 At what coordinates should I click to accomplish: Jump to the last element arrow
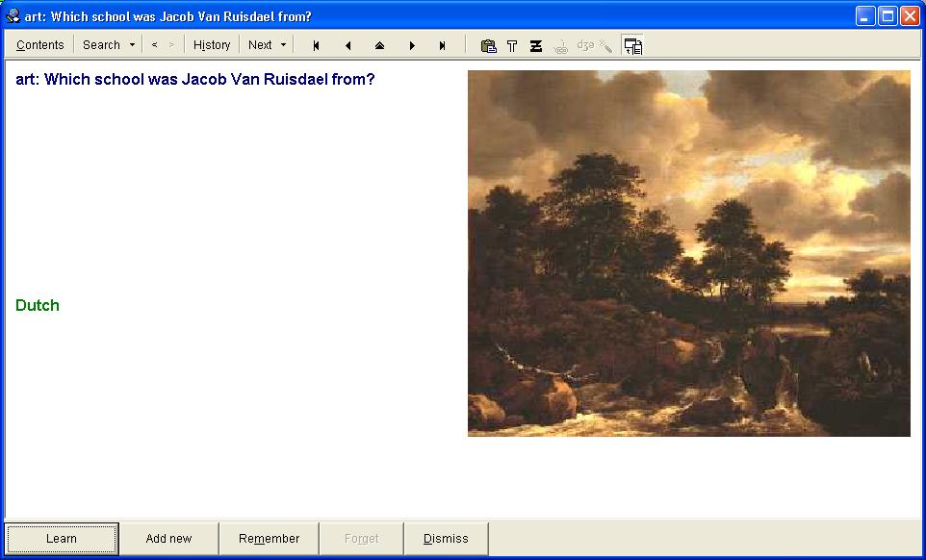coord(443,45)
